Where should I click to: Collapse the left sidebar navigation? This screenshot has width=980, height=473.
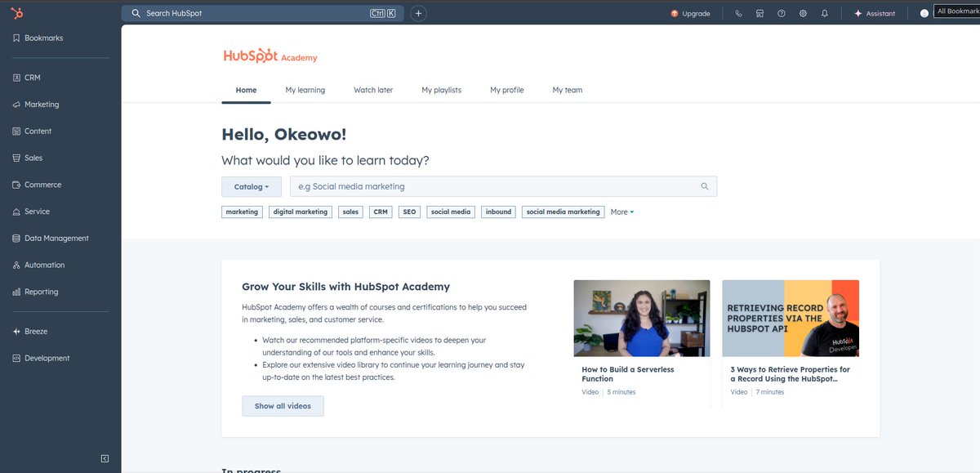pos(105,458)
